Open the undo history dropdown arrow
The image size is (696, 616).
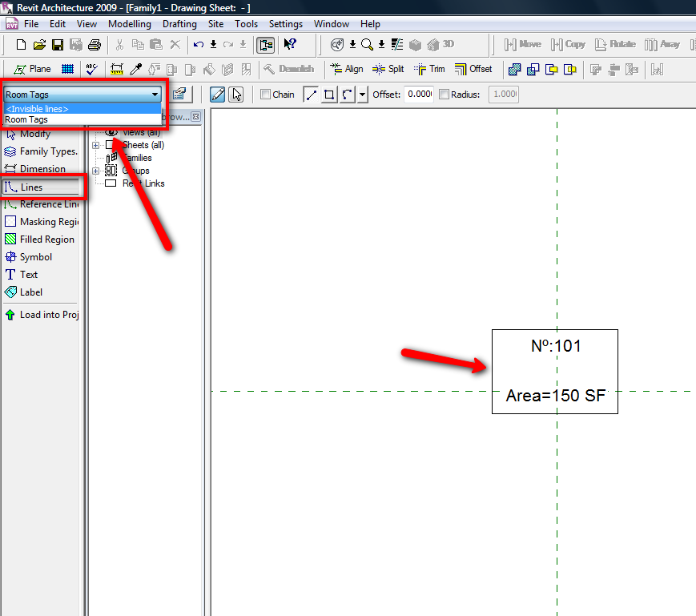pyautogui.click(x=214, y=44)
